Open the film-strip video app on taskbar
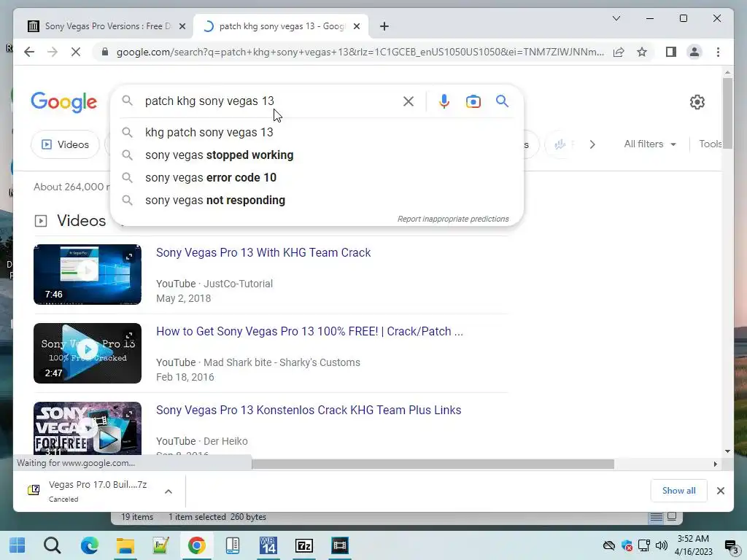This screenshot has height=560, width=747. [340, 545]
